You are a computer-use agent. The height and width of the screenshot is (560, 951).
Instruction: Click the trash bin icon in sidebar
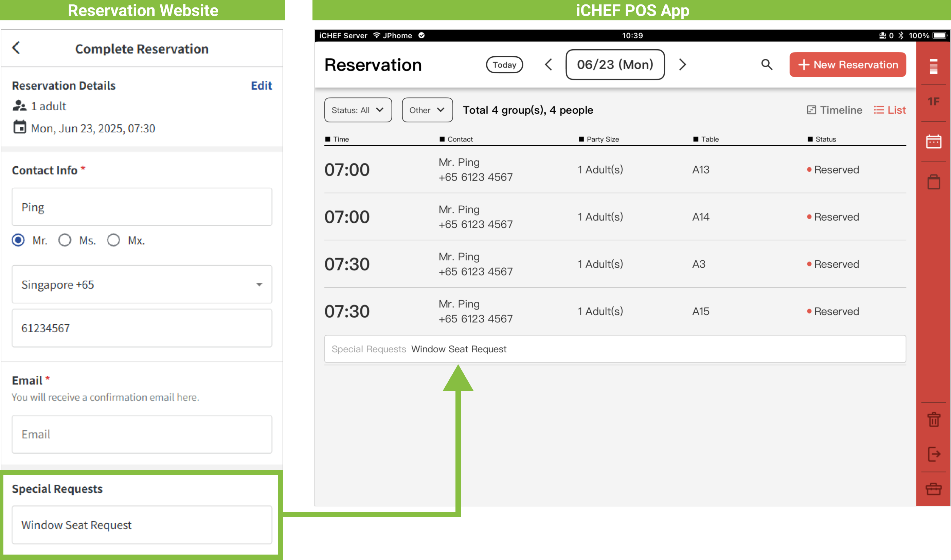click(934, 419)
